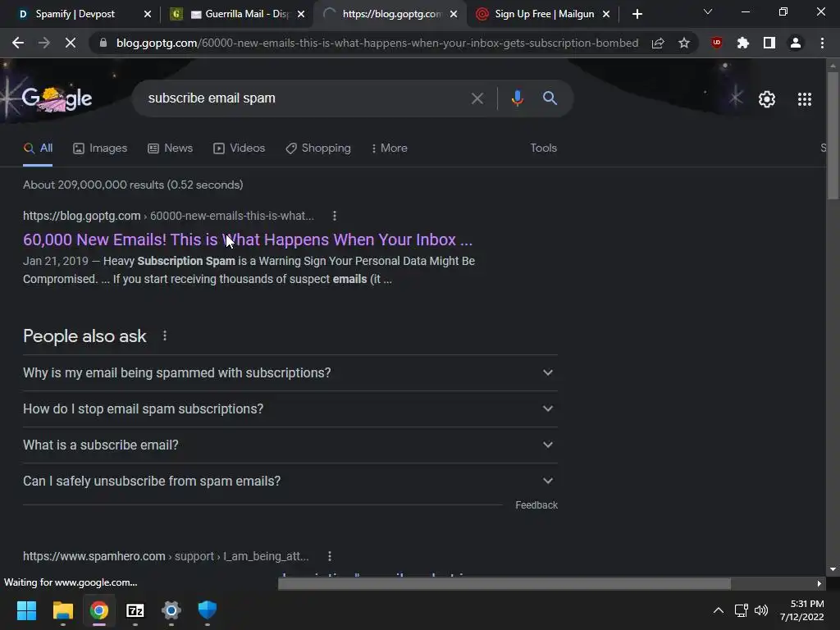Select the All results tab

pos(38,148)
